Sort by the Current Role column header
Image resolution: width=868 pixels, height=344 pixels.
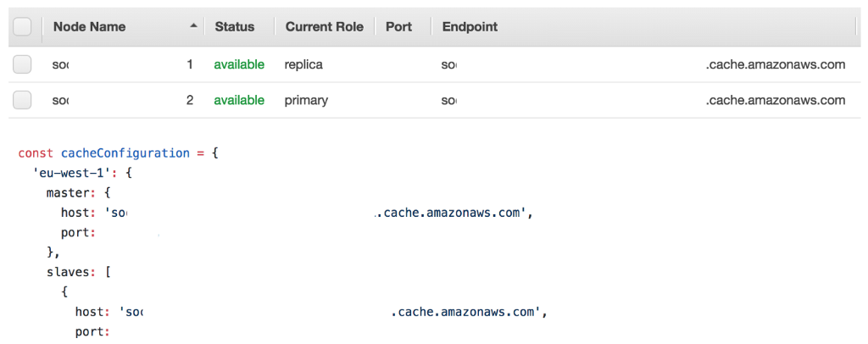[x=324, y=27]
